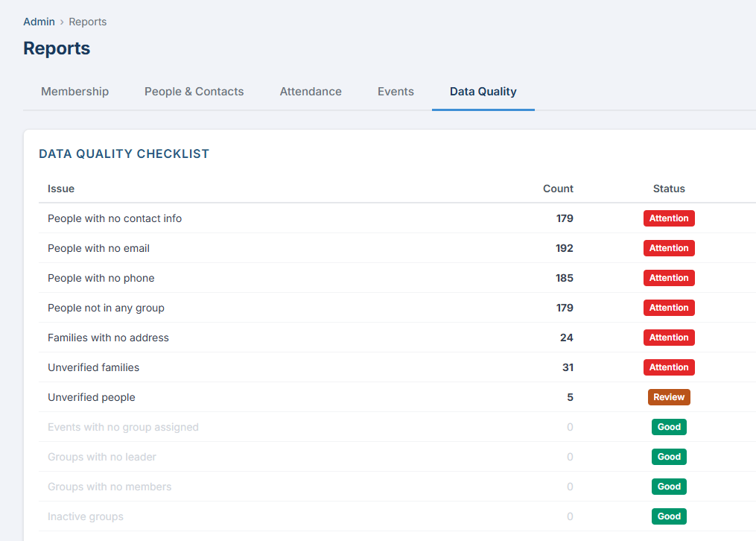Click the Count column header
The height and width of the screenshot is (541, 756).
pos(557,189)
